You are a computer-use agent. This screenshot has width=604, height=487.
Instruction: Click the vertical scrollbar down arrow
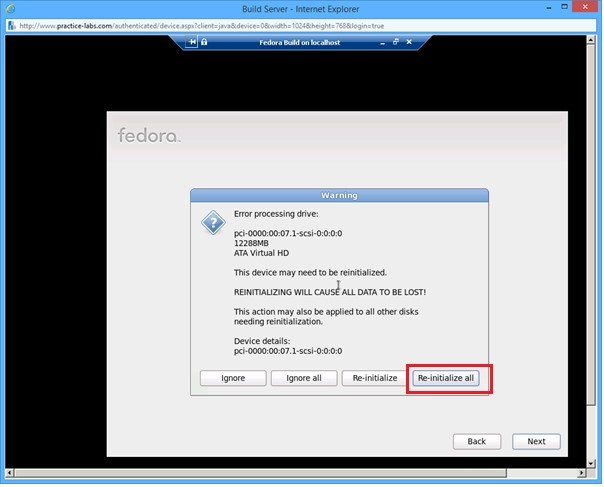(x=591, y=463)
